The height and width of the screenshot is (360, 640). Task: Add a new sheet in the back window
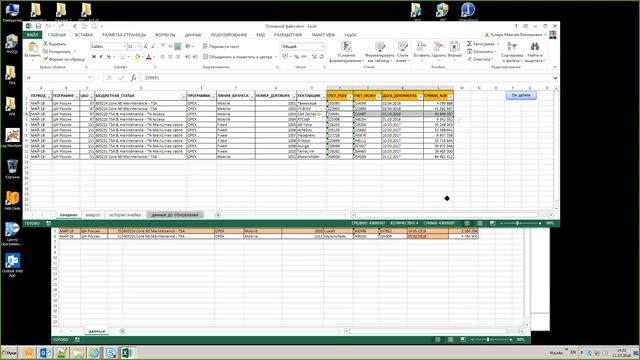click(122, 331)
